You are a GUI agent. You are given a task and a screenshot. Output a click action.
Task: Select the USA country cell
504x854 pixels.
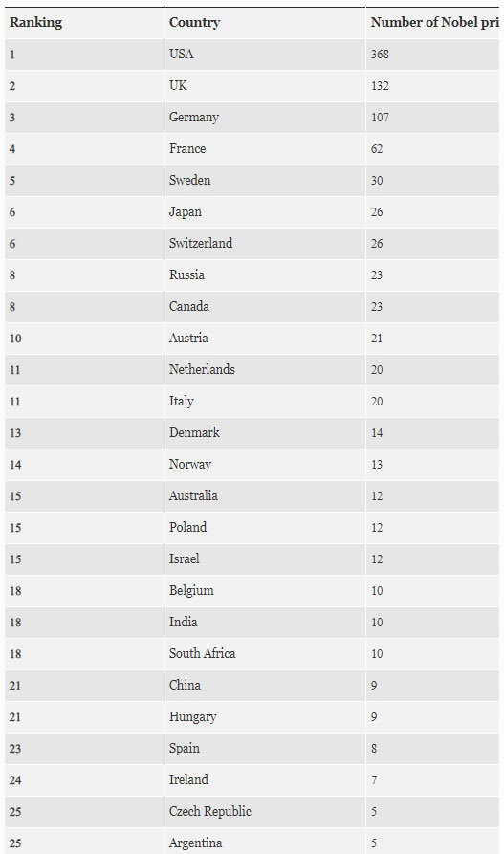[x=264, y=55]
